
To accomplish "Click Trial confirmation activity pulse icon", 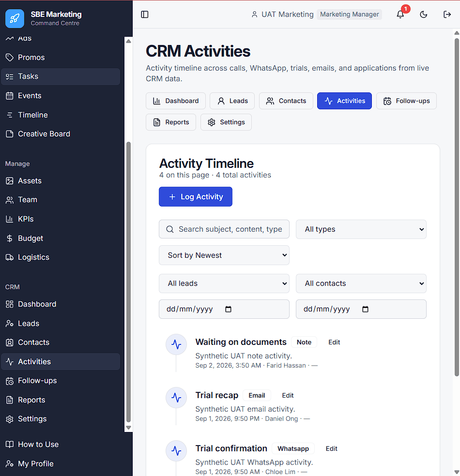I will (x=176, y=451).
